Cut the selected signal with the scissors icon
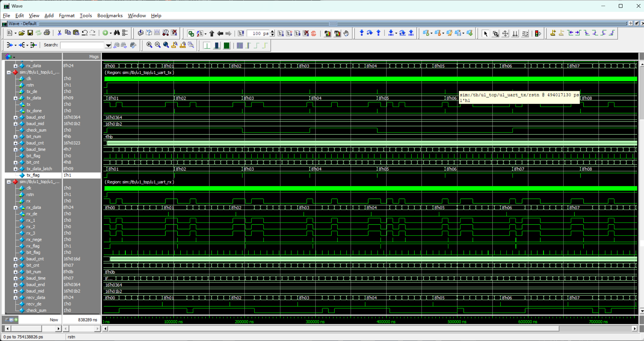This screenshot has width=644, height=341. click(x=60, y=33)
